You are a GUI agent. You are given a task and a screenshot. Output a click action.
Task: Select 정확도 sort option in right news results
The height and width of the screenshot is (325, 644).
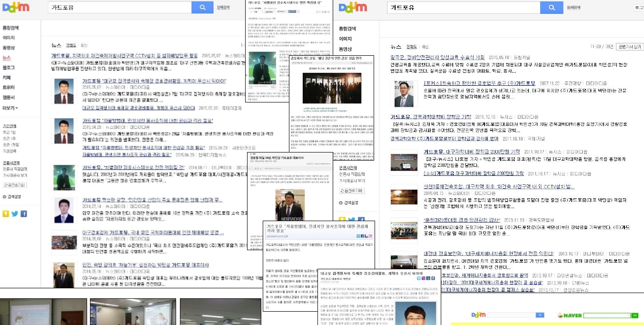click(x=411, y=47)
